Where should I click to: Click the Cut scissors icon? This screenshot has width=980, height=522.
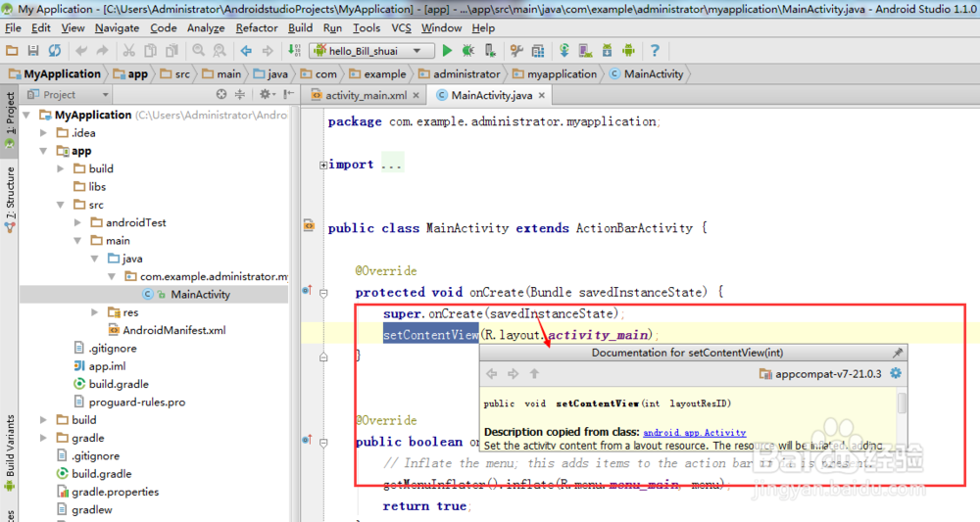128,51
